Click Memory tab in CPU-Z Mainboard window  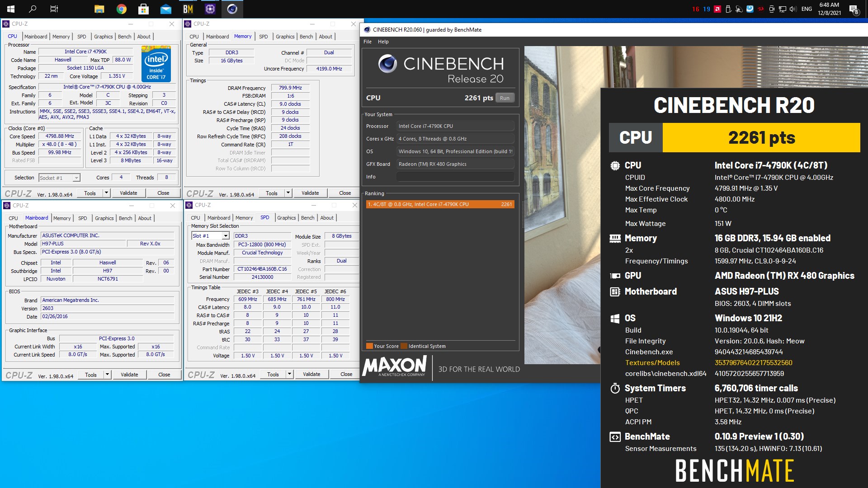62,218
